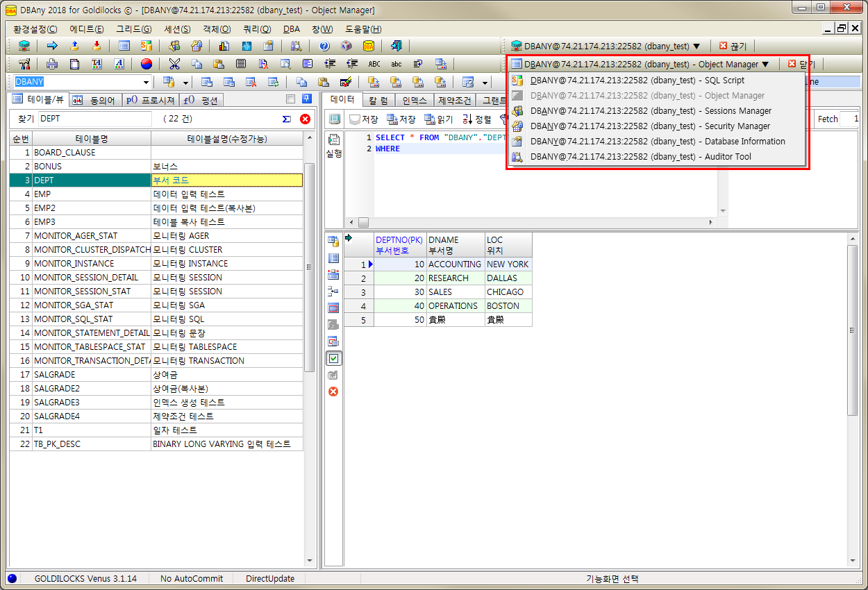Viewport: 868px width, 590px height.
Task: Click the scissors cut icon
Action: pyautogui.click(x=174, y=64)
